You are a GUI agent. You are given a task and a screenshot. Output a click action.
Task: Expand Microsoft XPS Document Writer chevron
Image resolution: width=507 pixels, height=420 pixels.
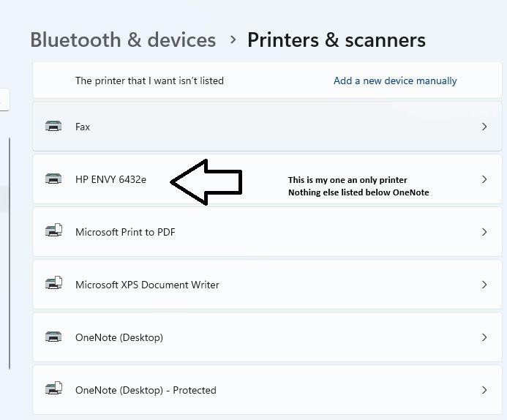click(x=484, y=285)
